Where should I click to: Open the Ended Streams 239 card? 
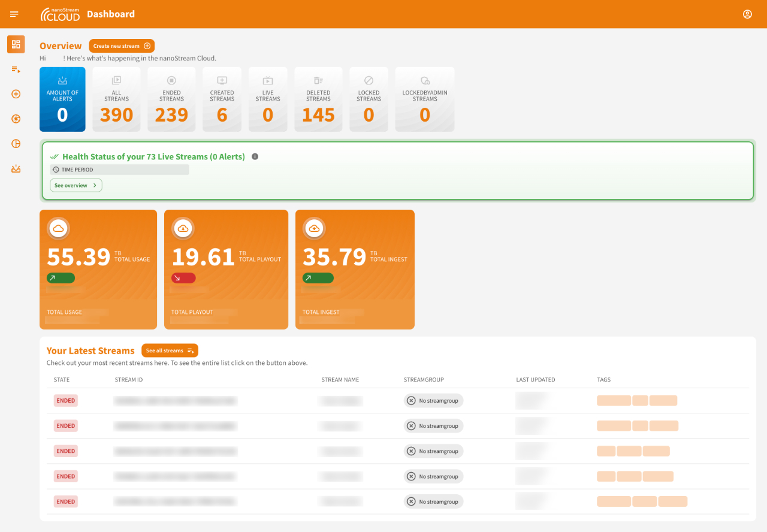click(172, 99)
